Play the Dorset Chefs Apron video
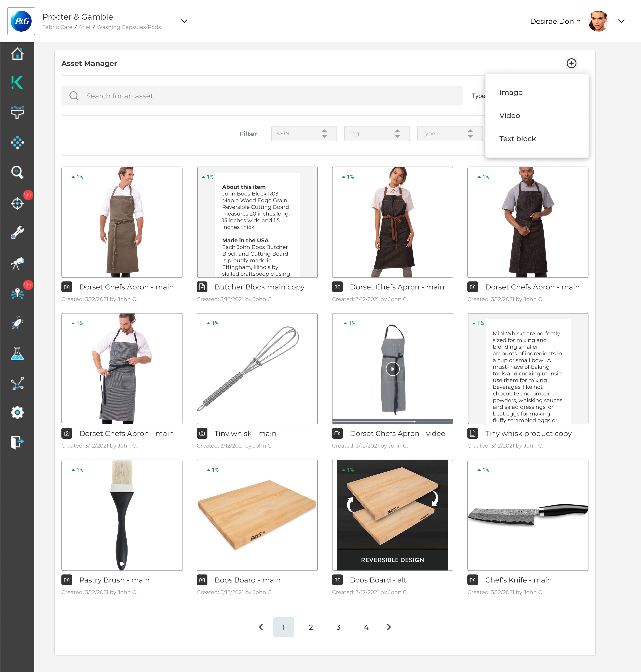 (393, 369)
